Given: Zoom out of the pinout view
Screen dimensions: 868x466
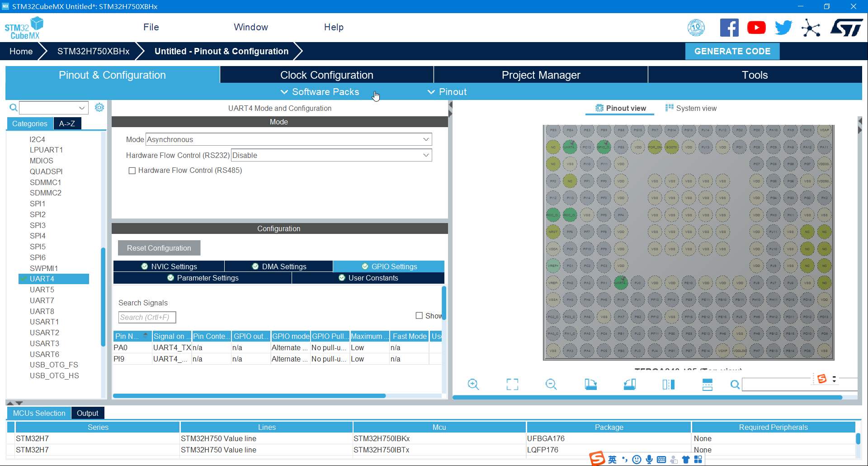Looking at the screenshot, I should click(x=551, y=385).
